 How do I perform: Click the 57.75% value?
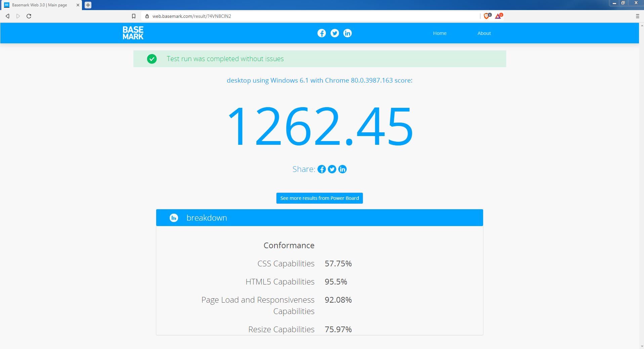[x=338, y=264]
